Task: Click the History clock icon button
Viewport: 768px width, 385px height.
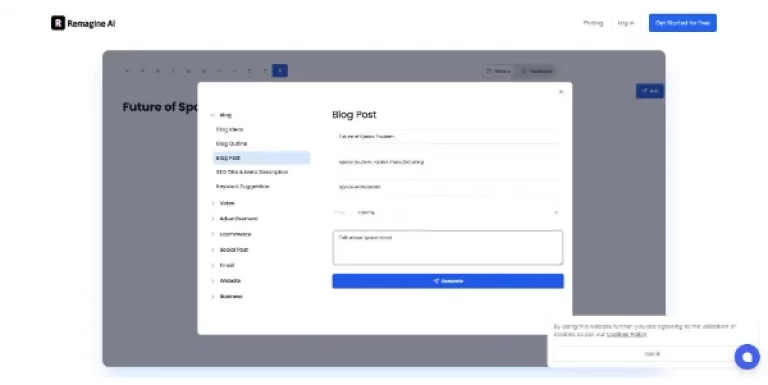Action: tap(498, 72)
